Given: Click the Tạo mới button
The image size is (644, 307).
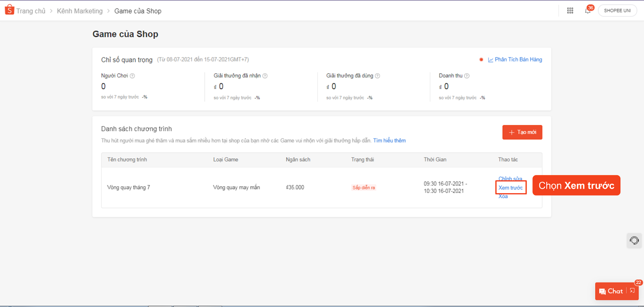Looking at the screenshot, I should coord(522,132).
